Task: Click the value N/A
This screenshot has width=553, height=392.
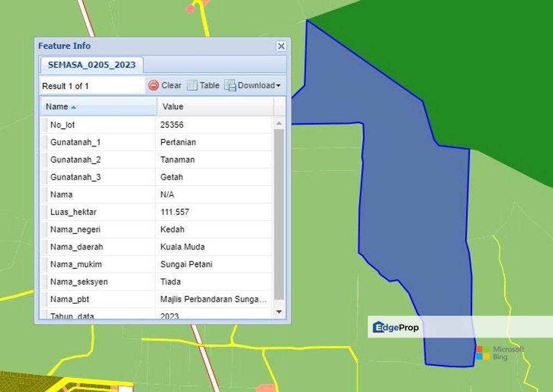Action: pyautogui.click(x=167, y=194)
